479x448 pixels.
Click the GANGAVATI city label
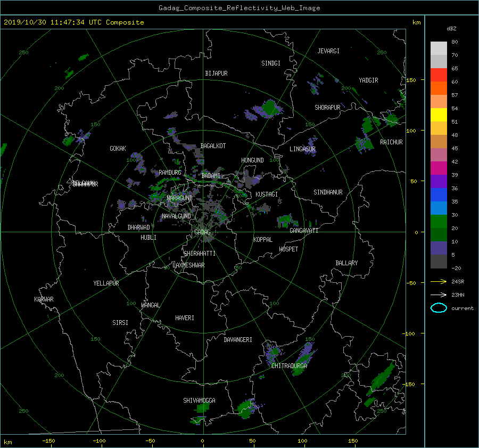pyautogui.click(x=304, y=231)
